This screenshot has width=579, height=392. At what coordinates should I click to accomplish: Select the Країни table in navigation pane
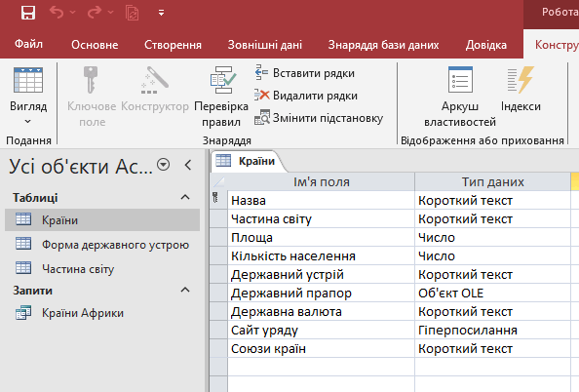(102, 219)
